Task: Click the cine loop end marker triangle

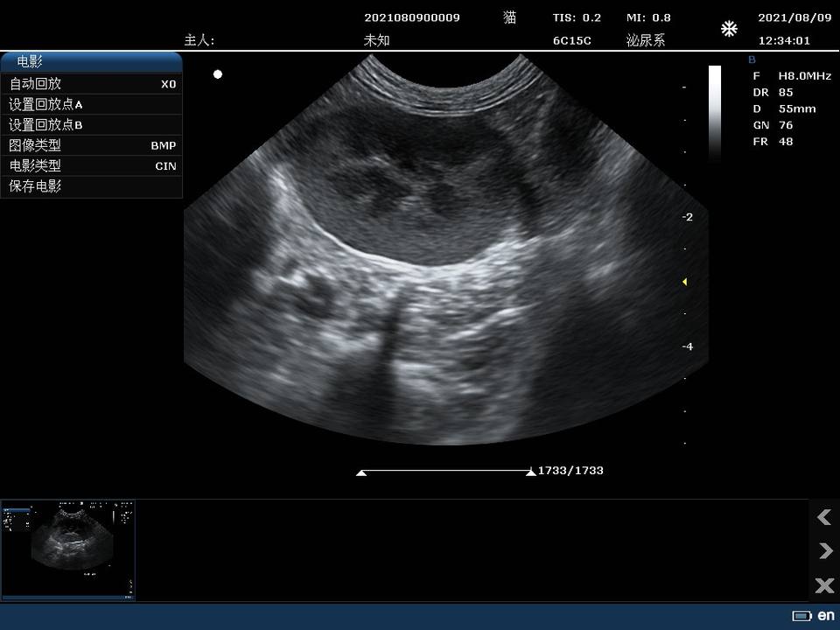Action: point(531,472)
